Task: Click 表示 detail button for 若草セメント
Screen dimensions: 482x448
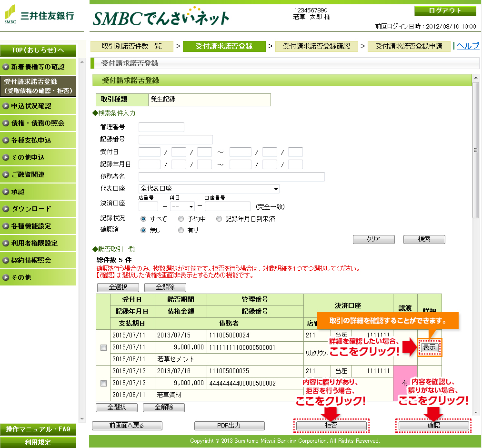Action: coord(430,347)
